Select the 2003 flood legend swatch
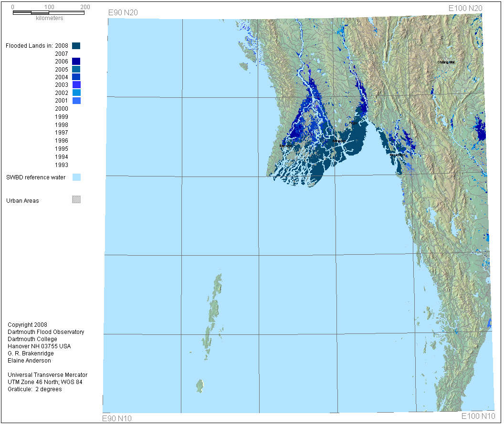Viewport: 504px width, 426px height. pos(76,85)
